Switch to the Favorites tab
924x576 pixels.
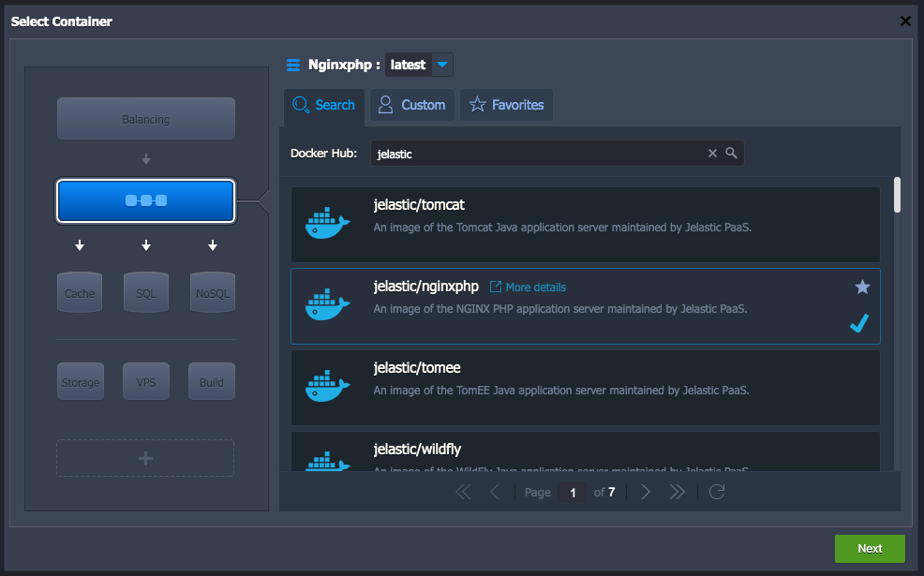click(506, 105)
